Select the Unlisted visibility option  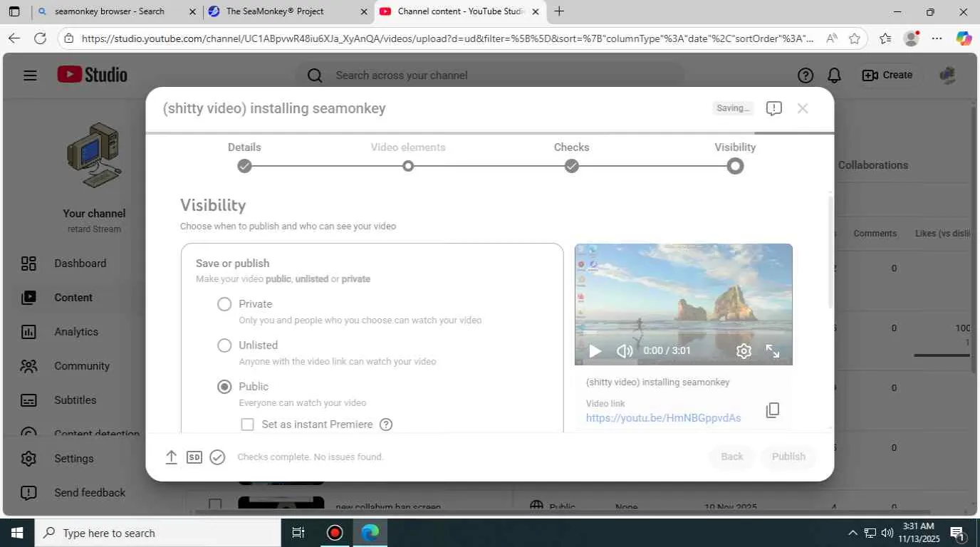(224, 345)
